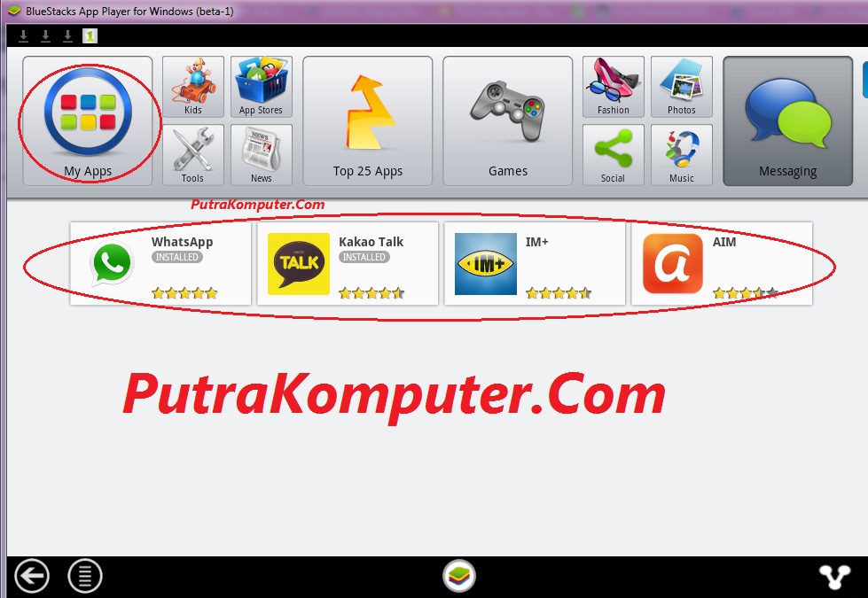Screen dimensions: 868x598
Task: Open the Music category tile
Action: (x=682, y=155)
